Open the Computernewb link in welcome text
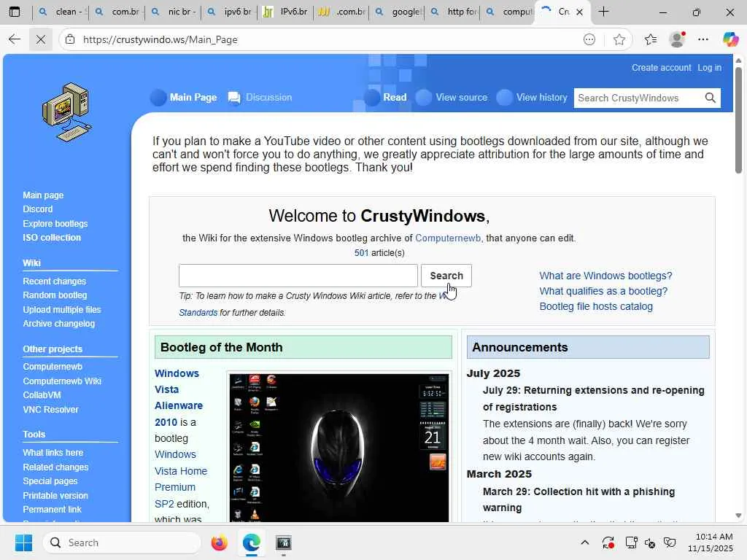The height and width of the screenshot is (560, 747). point(448,238)
